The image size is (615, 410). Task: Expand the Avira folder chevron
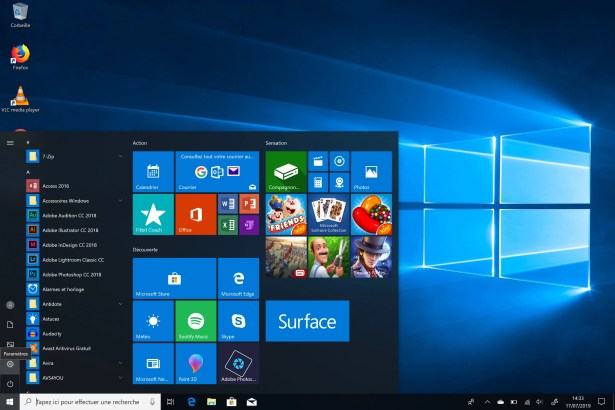[120, 363]
